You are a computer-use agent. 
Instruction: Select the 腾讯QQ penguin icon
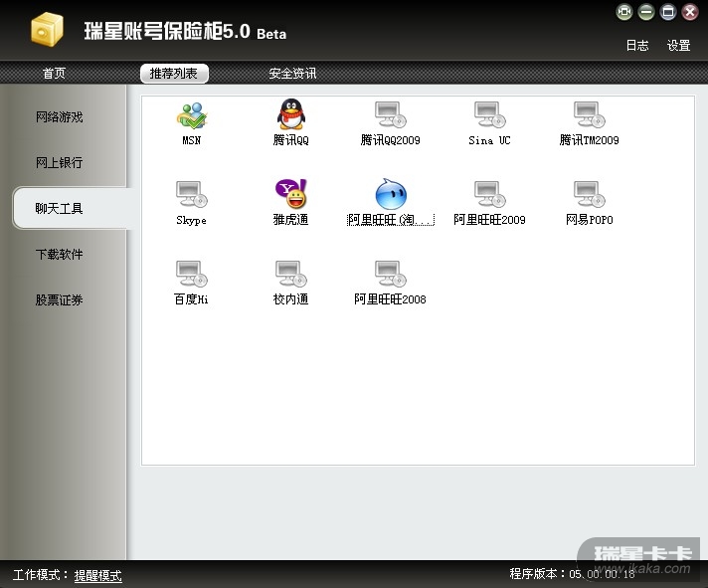tap(291, 114)
